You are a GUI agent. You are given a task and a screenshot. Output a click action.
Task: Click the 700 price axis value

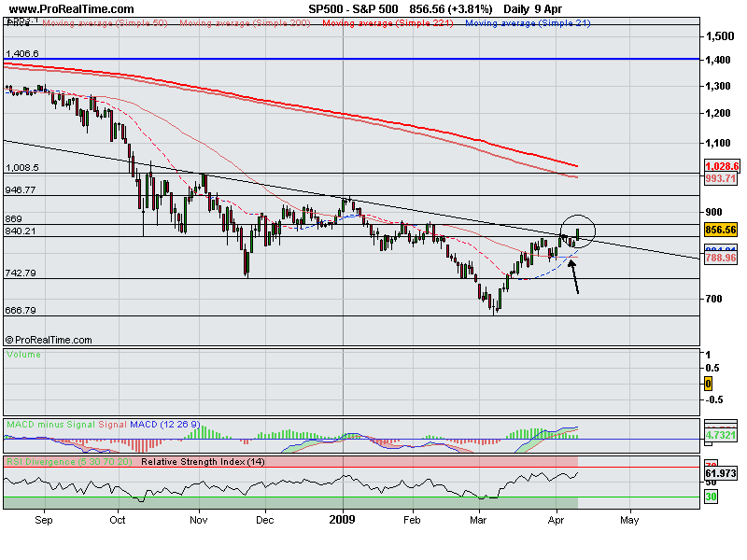click(714, 299)
